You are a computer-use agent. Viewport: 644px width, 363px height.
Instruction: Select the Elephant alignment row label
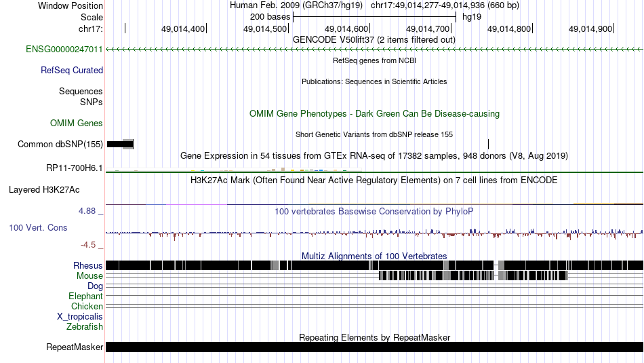(x=86, y=297)
